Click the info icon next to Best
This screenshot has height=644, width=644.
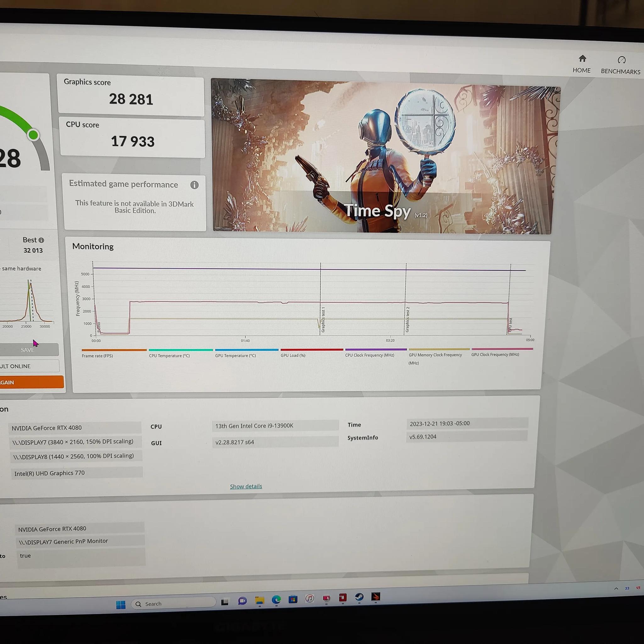41,240
